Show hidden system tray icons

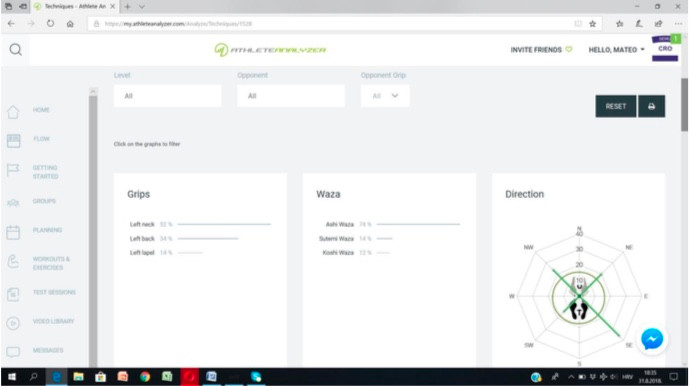click(571, 377)
